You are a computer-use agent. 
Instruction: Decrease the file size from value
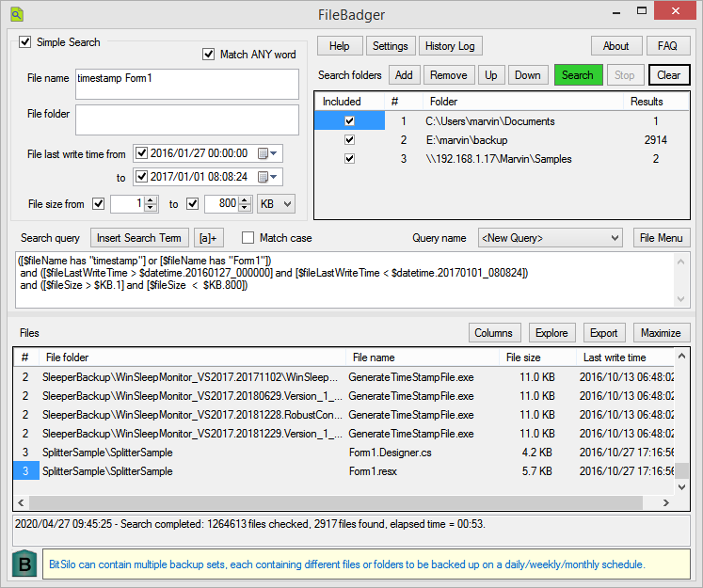(152, 208)
